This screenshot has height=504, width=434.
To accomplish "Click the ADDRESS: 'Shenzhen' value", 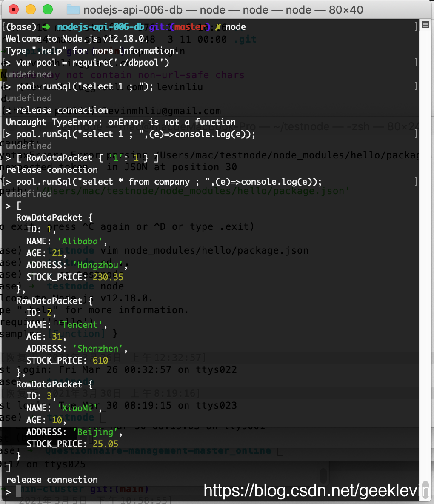I will [x=98, y=349].
